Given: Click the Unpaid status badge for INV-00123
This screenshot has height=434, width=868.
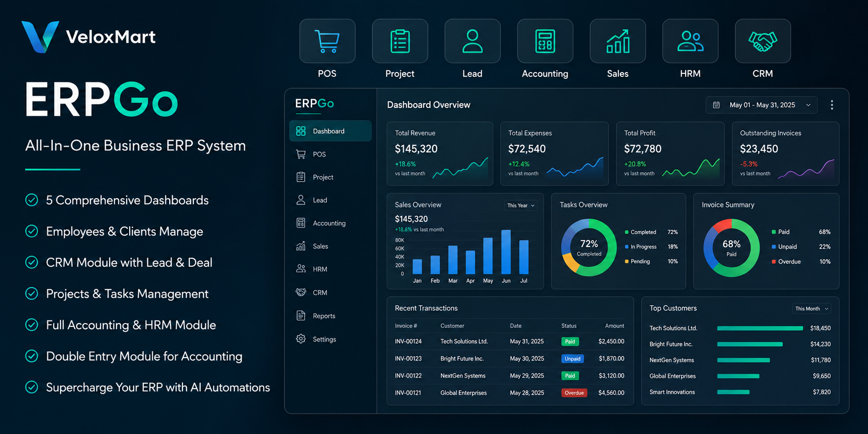Looking at the screenshot, I should (x=572, y=359).
